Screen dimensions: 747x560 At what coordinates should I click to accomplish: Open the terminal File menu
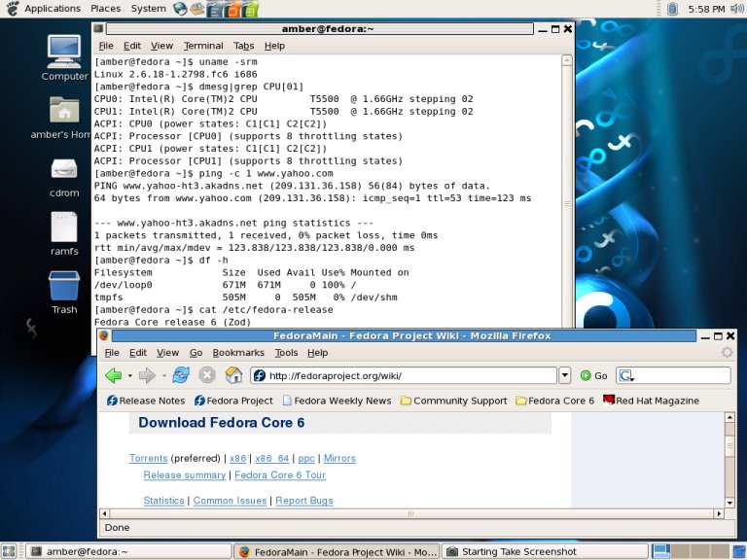106,46
